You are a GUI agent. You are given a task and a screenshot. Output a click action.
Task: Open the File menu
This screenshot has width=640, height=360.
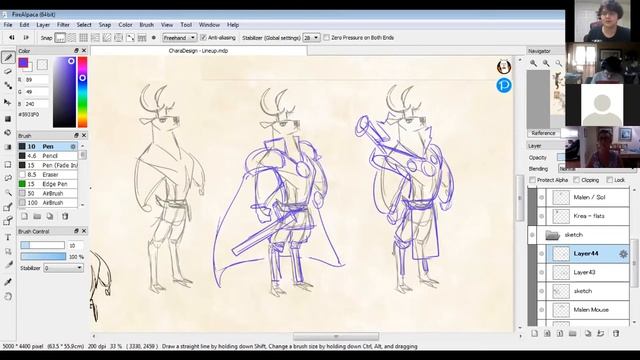[x=8, y=25]
